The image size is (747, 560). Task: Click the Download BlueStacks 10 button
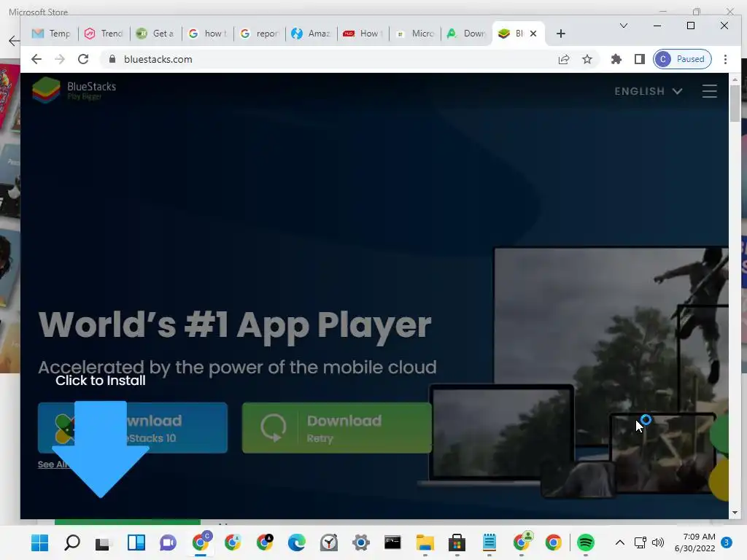(133, 427)
